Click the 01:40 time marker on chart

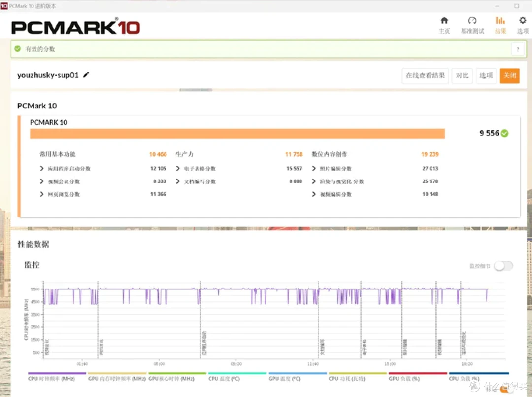point(82,364)
